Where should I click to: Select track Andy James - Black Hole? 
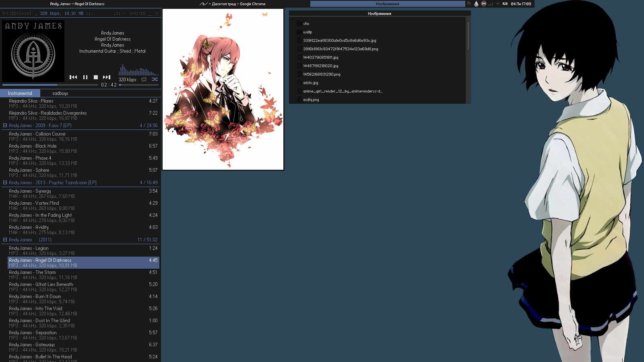[83, 148]
